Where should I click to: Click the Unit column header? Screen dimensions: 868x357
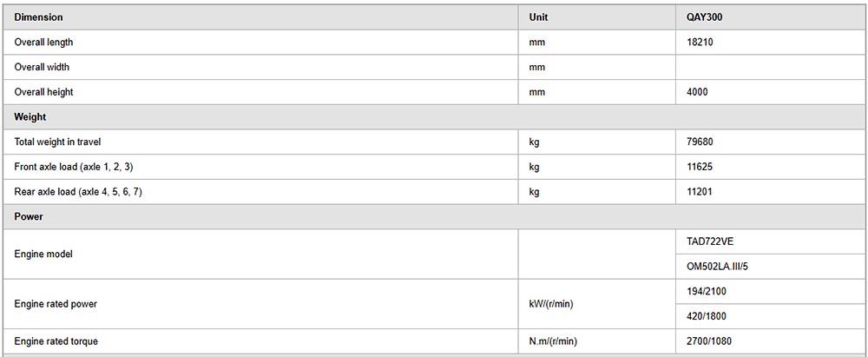597,17
